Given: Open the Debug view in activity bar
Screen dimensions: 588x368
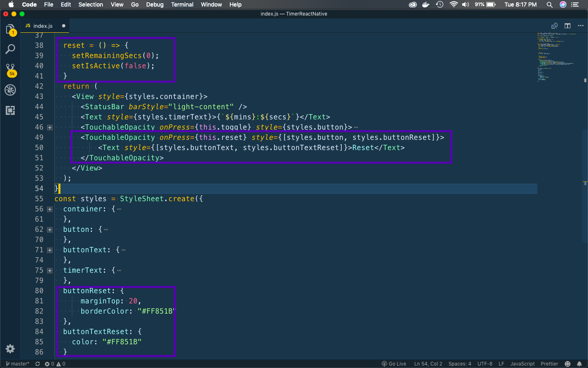Looking at the screenshot, I should coord(10,90).
